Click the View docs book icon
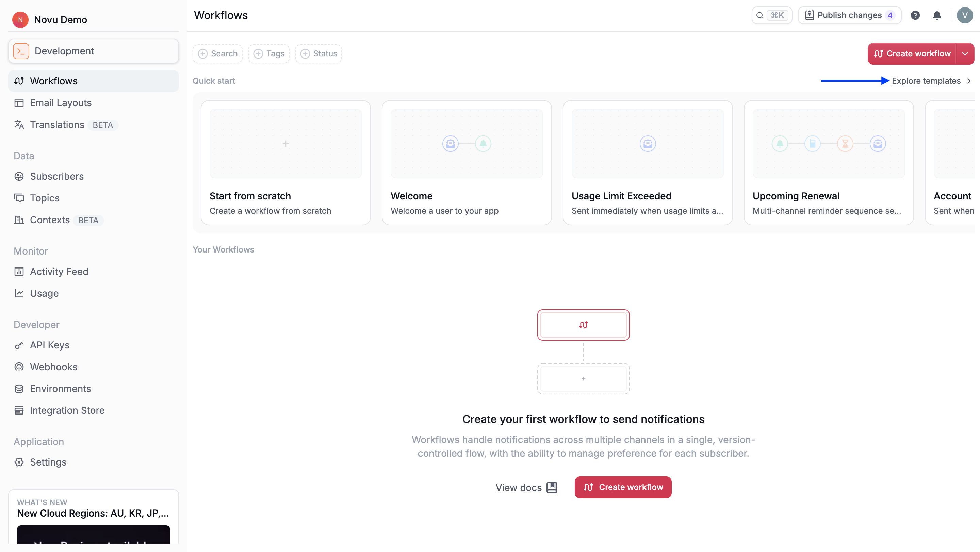The width and height of the screenshot is (980, 552). click(x=551, y=487)
